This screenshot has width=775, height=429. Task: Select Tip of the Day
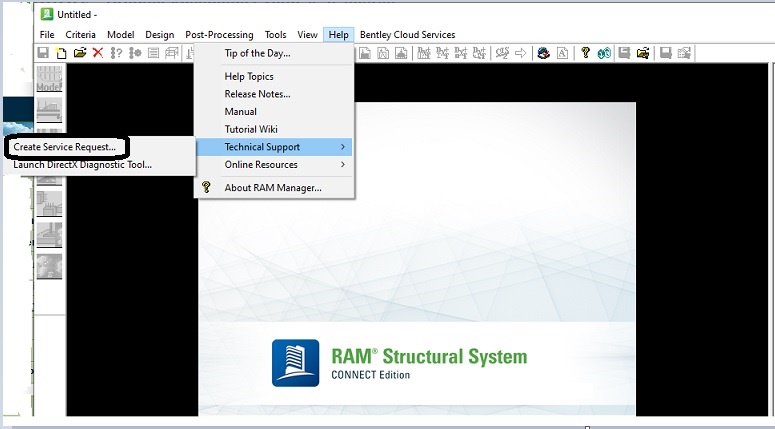(x=274, y=53)
